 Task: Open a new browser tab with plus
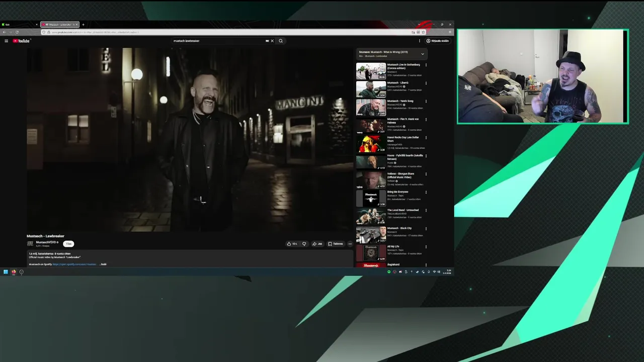point(84,24)
